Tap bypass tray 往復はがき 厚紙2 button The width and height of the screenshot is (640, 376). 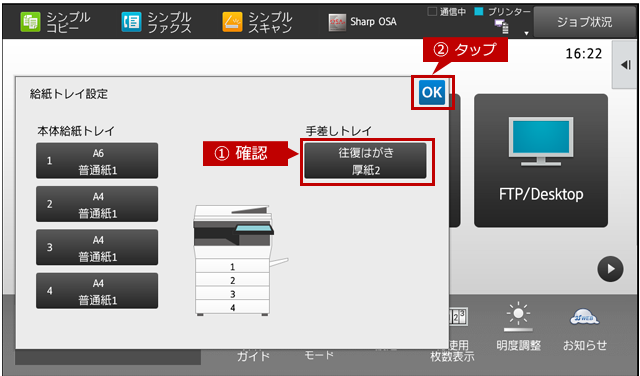point(365,161)
